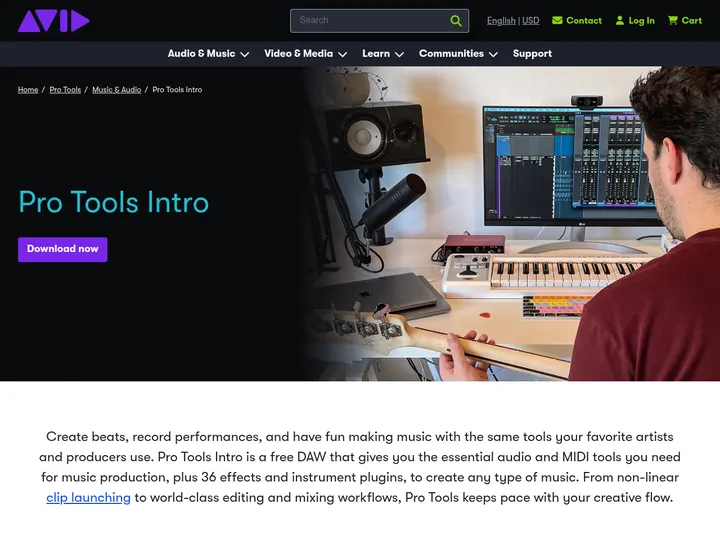This screenshot has width=720, height=540.
Task: Open the Learn menu
Action: [376, 54]
